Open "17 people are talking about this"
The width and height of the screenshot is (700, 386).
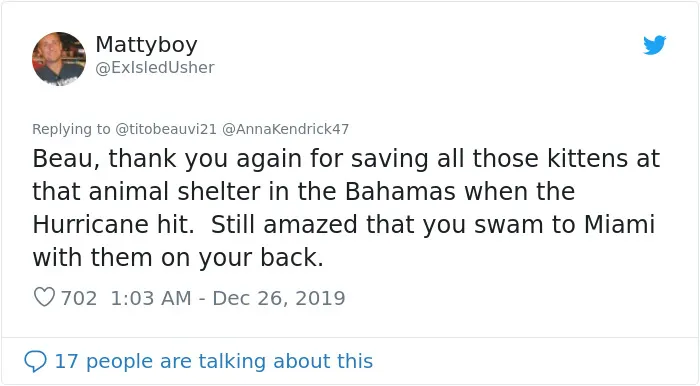213,361
